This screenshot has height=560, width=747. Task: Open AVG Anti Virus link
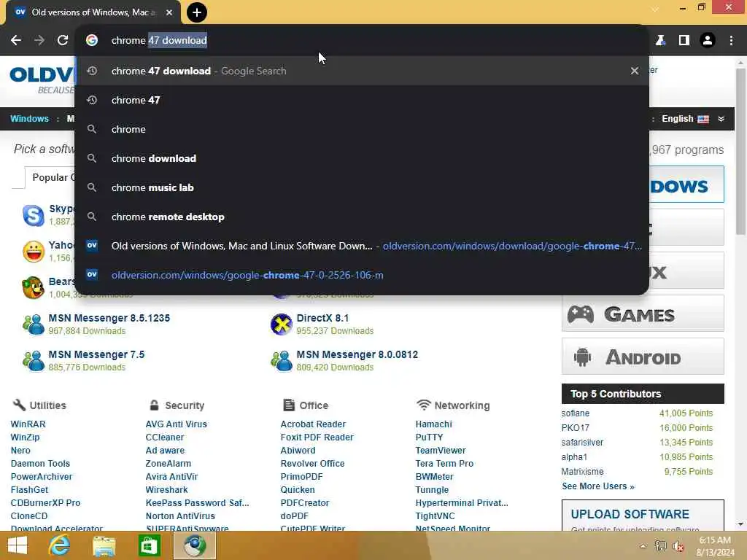(177, 424)
